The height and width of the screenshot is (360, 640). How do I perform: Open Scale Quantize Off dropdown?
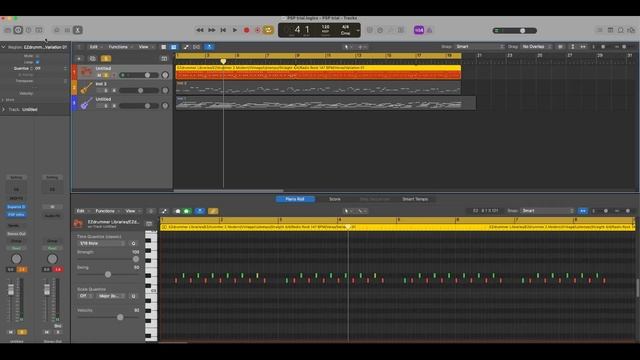[x=84, y=296]
